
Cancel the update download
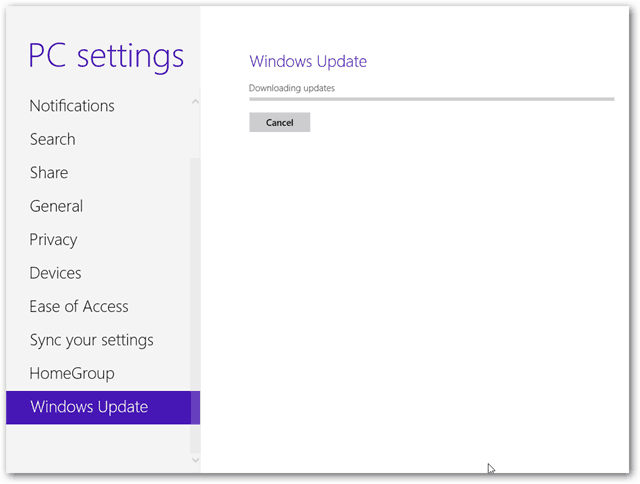pos(280,122)
